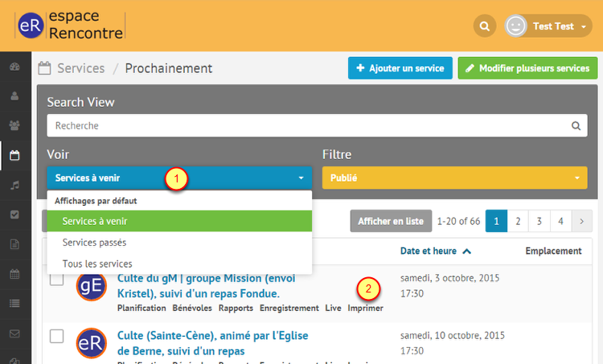603x364 pixels.
Task: Click Rapports link of Culte du gM
Action: (236, 308)
